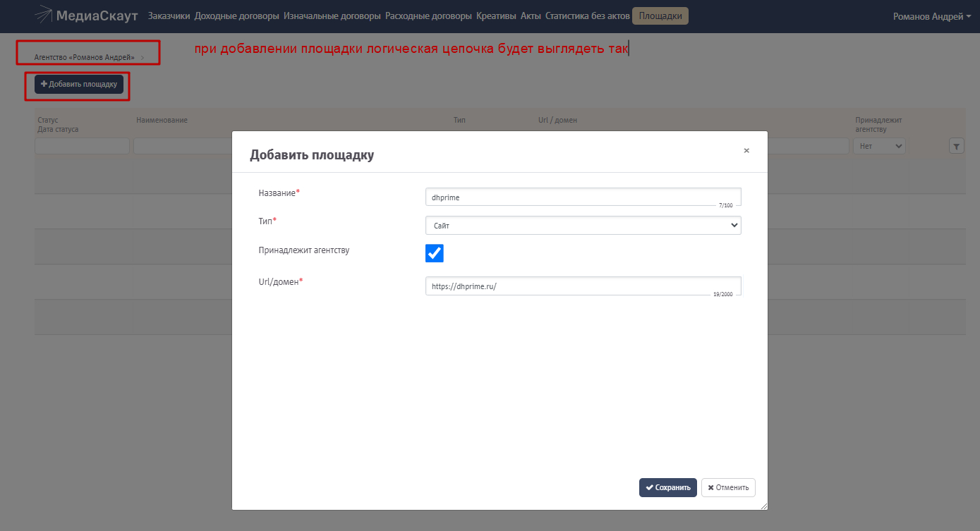Open the Романов Андрей user menu

click(x=932, y=16)
